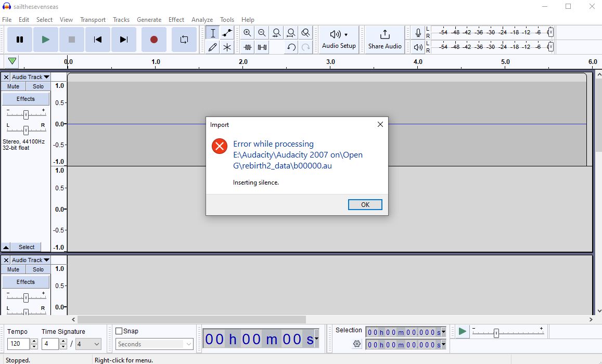Select the Draw pencil tool
Viewport: 602px width, 364px height.
(212, 47)
